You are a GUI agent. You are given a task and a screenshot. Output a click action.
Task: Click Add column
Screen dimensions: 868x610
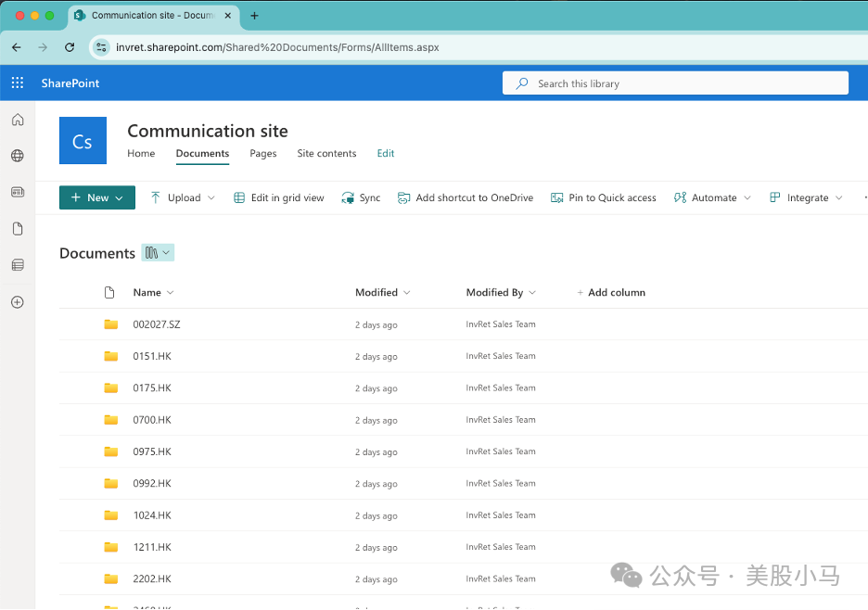click(611, 292)
